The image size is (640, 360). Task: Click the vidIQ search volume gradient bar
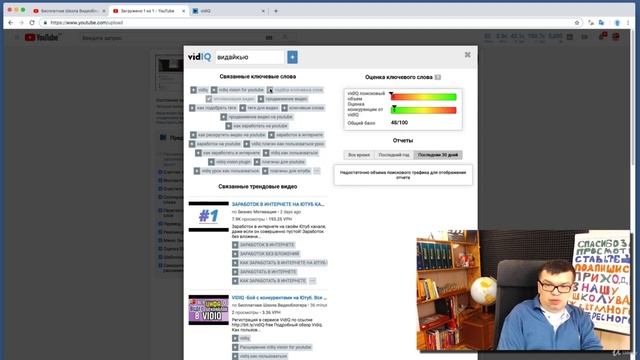coord(423,97)
